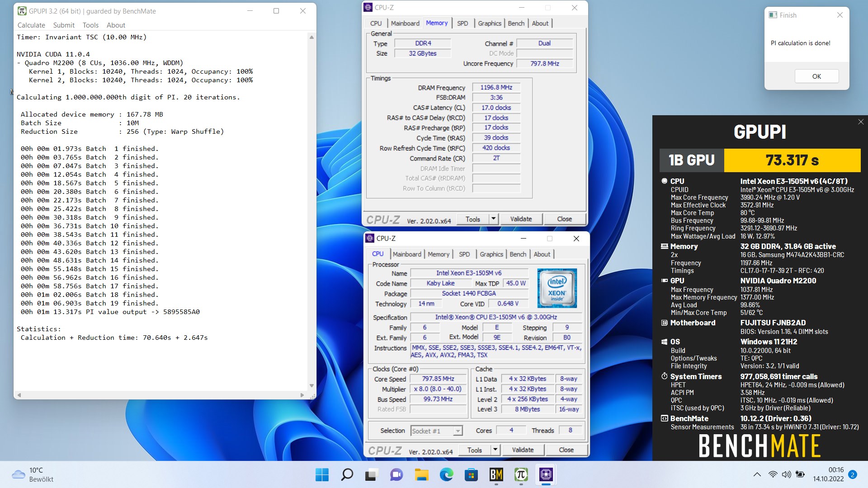Click Core Speed value 797.85 MHz

point(438,379)
